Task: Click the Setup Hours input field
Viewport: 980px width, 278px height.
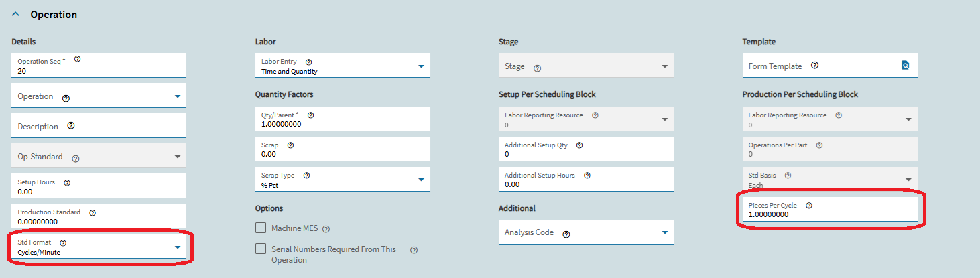Action: point(99,186)
